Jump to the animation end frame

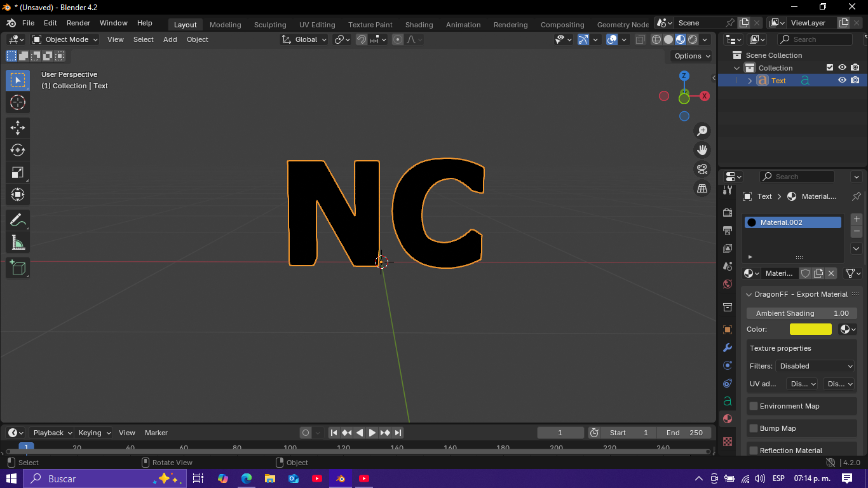point(398,433)
